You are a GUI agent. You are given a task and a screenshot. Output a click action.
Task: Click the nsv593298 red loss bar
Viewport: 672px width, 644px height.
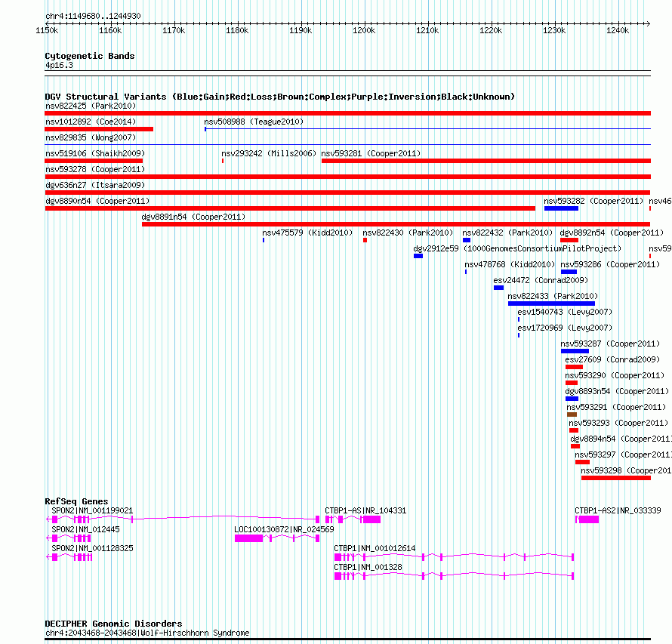616,478
